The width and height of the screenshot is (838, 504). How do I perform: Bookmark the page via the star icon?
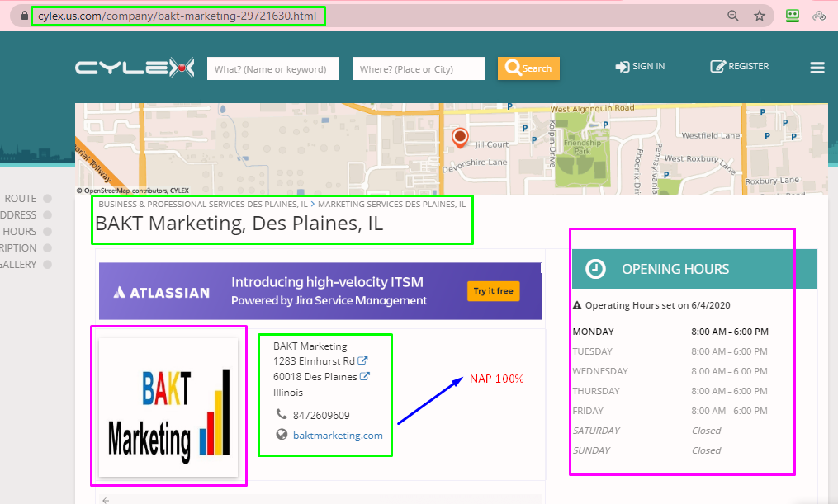759,15
